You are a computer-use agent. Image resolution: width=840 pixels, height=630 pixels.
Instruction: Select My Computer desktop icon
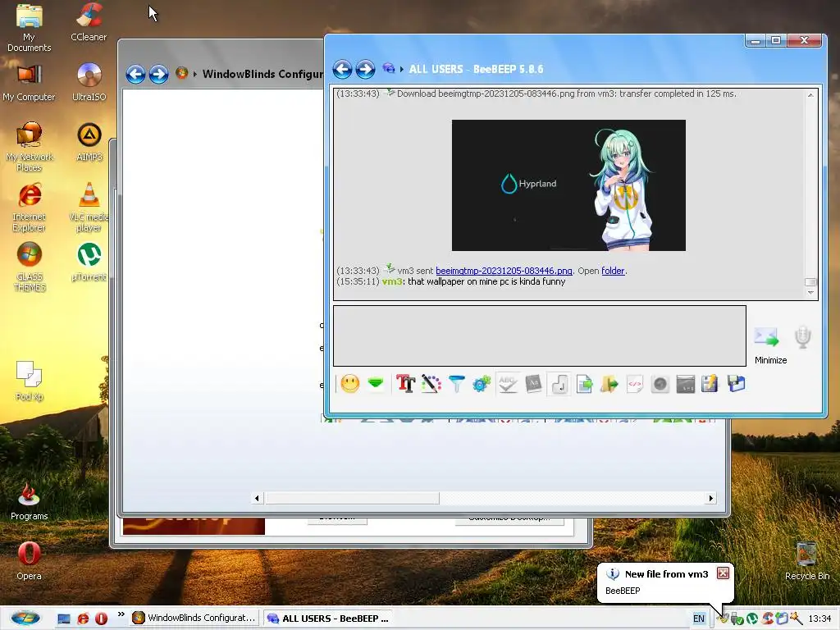click(x=29, y=83)
